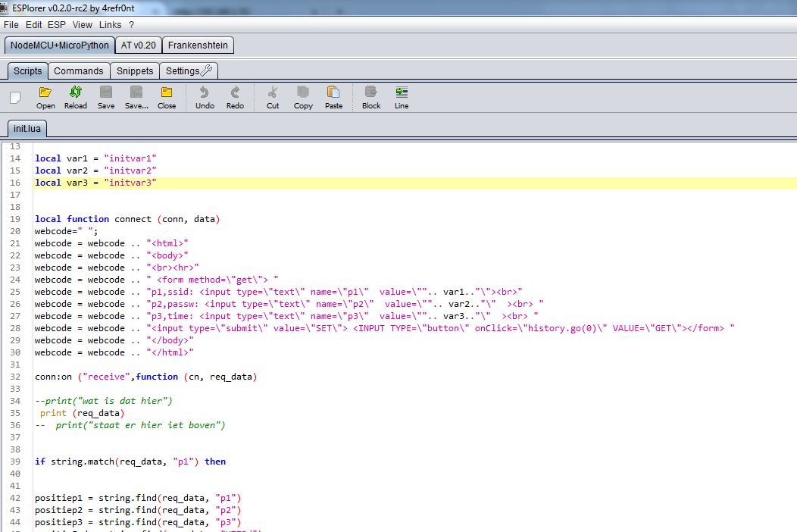The height and width of the screenshot is (532, 797).
Task: Open the File menu
Action: point(11,25)
